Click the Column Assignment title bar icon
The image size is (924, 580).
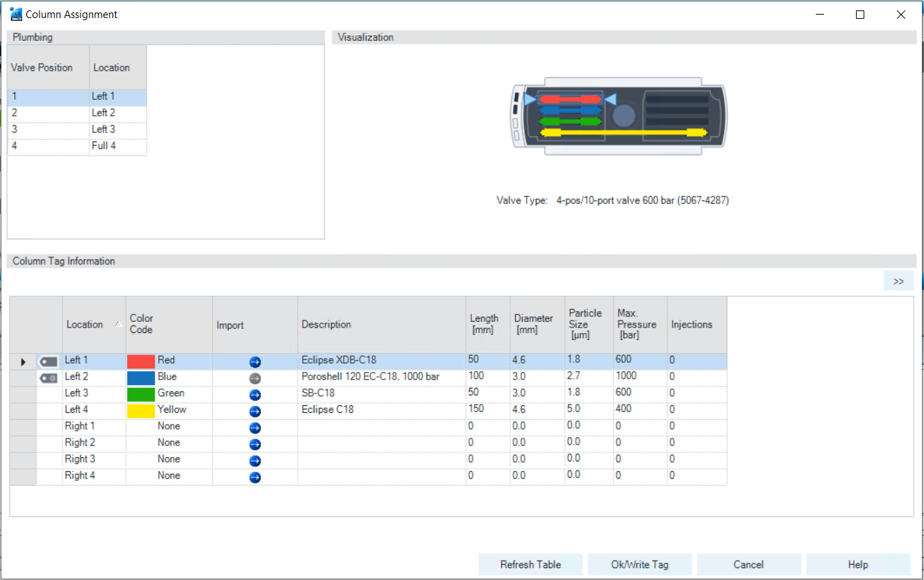click(15, 13)
